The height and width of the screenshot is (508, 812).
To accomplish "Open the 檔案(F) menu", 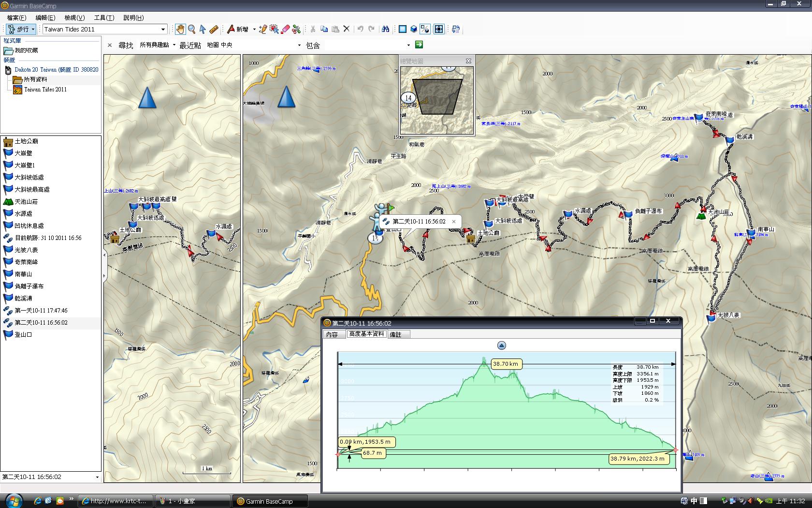I will click(16, 17).
